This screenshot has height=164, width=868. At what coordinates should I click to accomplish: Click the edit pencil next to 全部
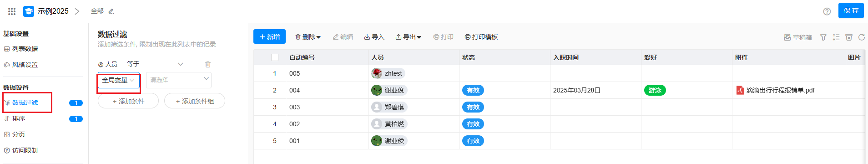[x=111, y=11]
